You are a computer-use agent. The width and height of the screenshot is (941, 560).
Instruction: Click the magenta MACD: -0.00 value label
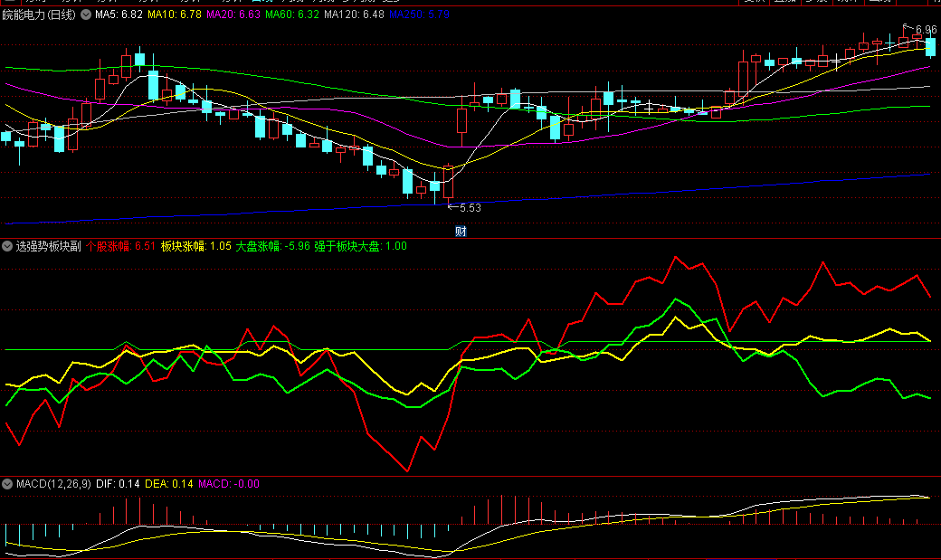(229, 484)
